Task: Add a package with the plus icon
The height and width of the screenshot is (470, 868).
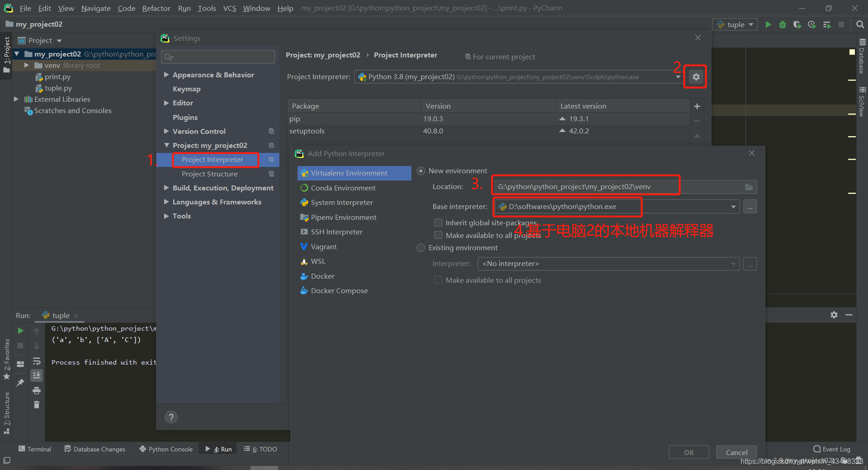Action: 697,106
